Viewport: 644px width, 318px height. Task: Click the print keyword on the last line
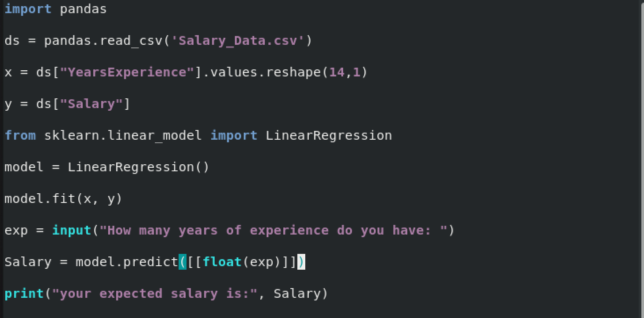[x=24, y=294]
